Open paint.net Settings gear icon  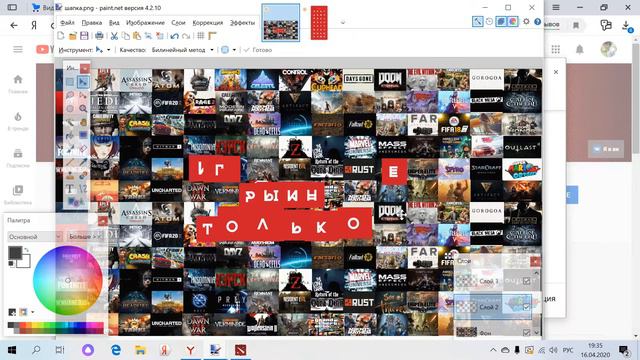(526, 21)
